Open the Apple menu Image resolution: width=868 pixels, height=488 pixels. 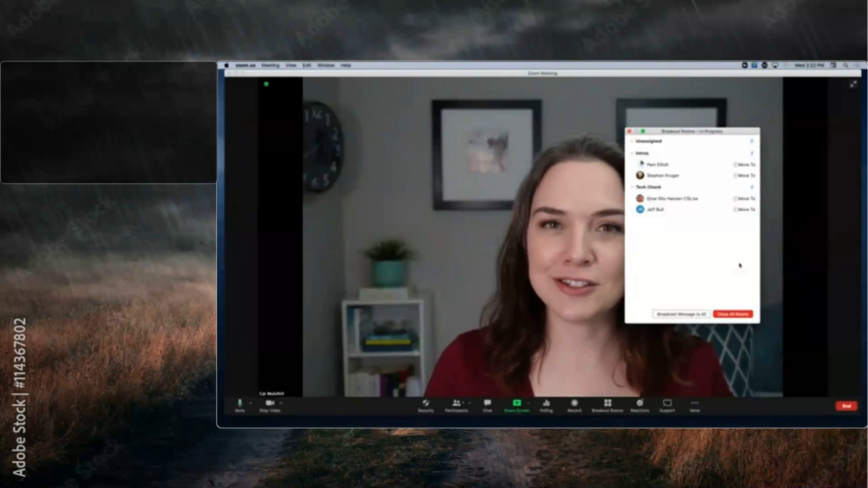pyautogui.click(x=226, y=66)
